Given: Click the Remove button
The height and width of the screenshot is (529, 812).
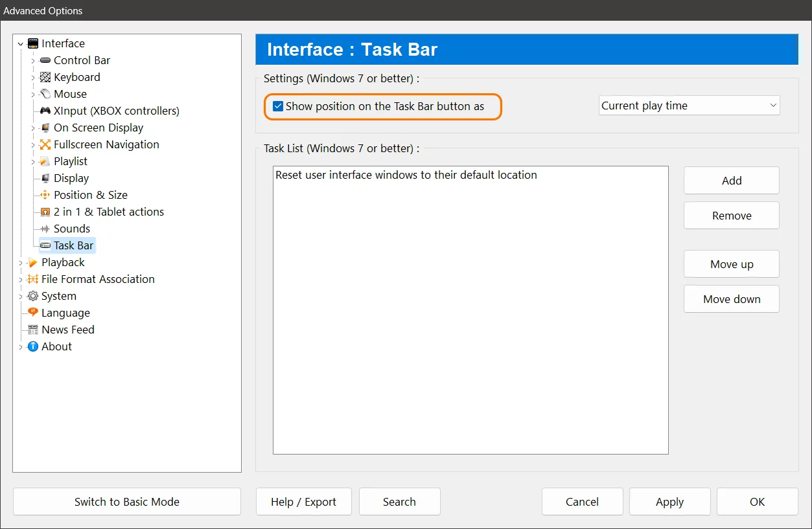Looking at the screenshot, I should tap(732, 216).
